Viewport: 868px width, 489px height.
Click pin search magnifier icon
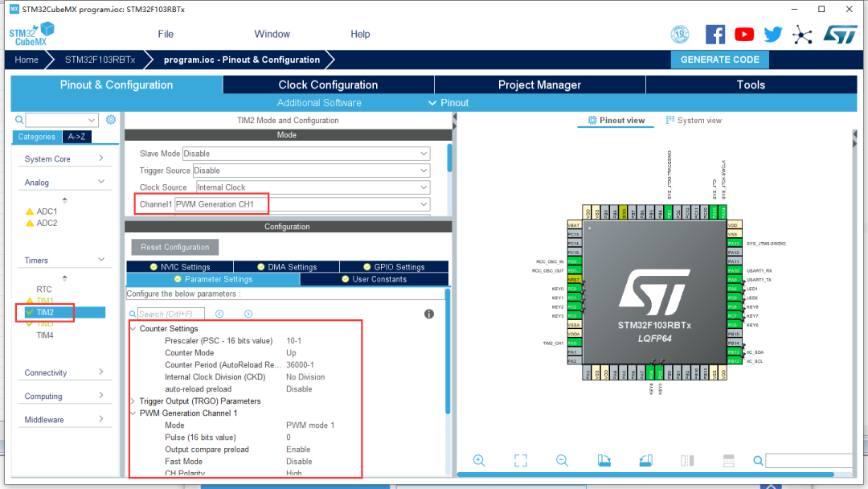(758, 460)
